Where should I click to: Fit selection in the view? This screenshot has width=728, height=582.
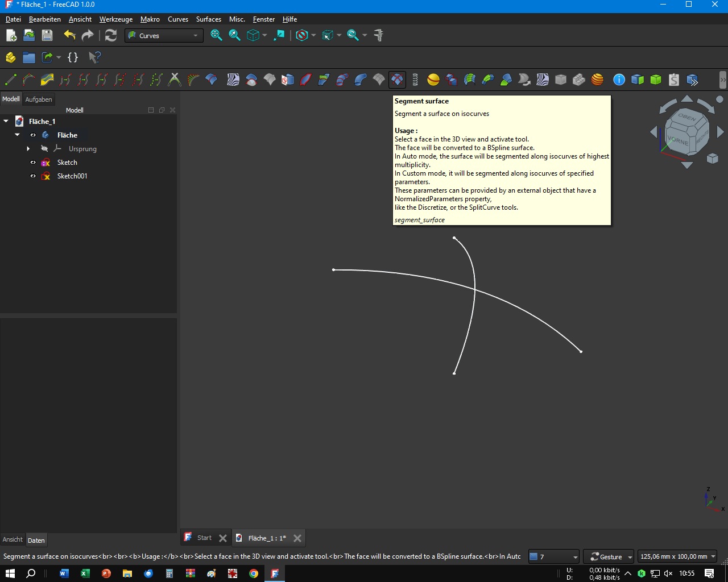pyautogui.click(x=234, y=35)
